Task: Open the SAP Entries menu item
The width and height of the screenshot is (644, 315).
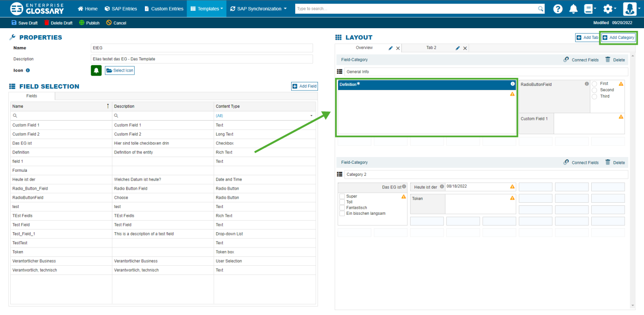Action: coord(121,9)
